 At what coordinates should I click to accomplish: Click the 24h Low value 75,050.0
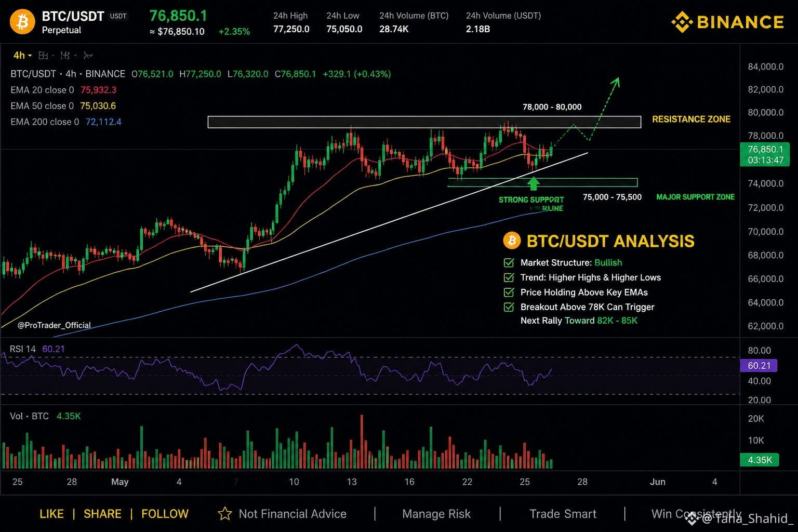[x=344, y=29]
